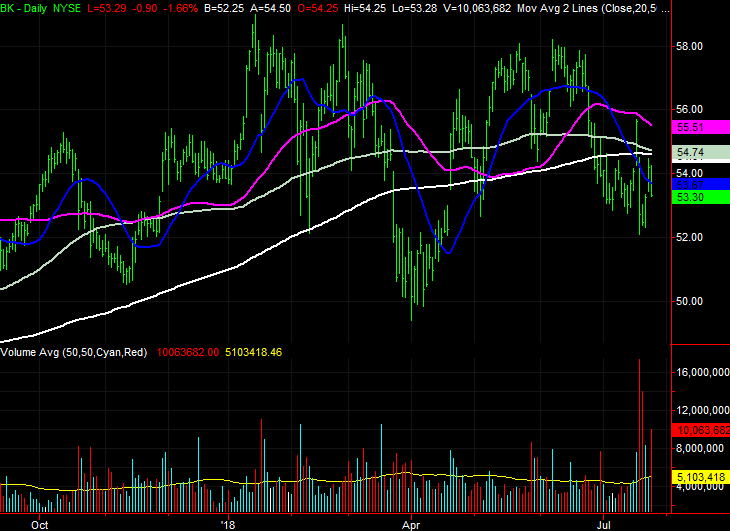This screenshot has width=730, height=531.
Task: Click the 12,000,000 volume axis label
Action: 703,410
